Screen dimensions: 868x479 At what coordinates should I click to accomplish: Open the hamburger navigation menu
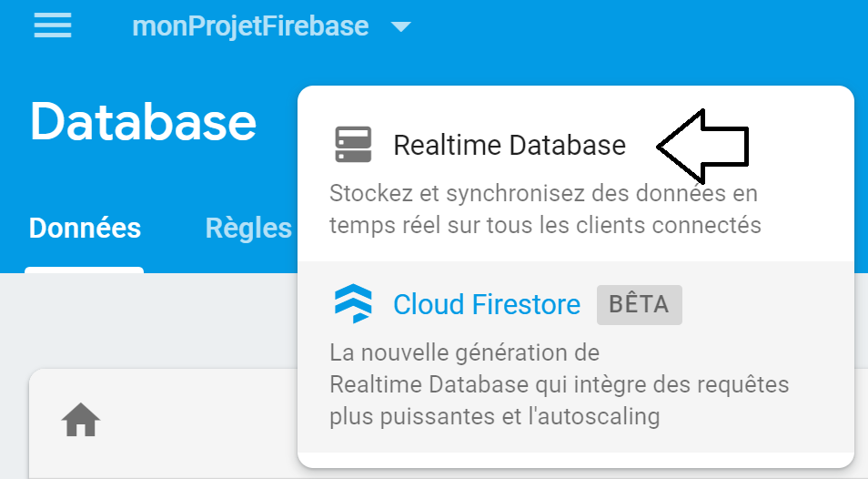pos(53,25)
